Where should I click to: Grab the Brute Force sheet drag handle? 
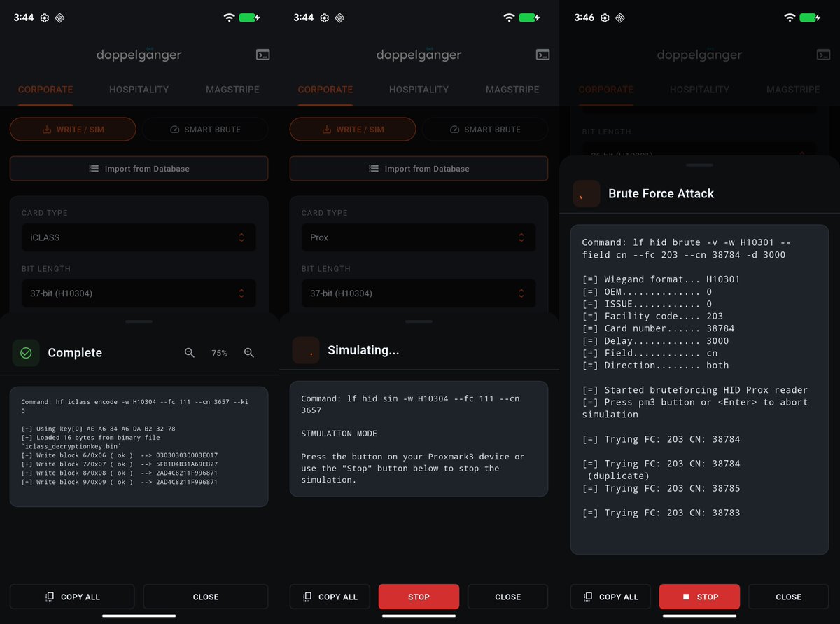coord(699,165)
